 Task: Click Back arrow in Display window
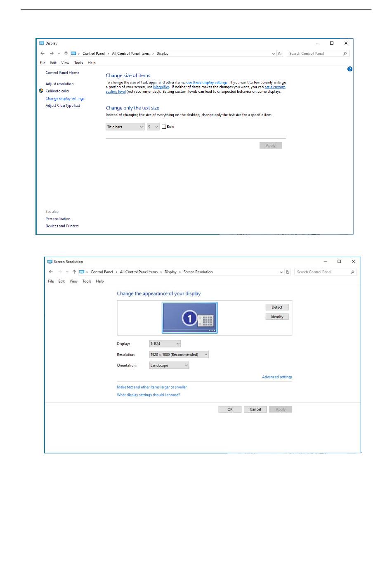43,53
